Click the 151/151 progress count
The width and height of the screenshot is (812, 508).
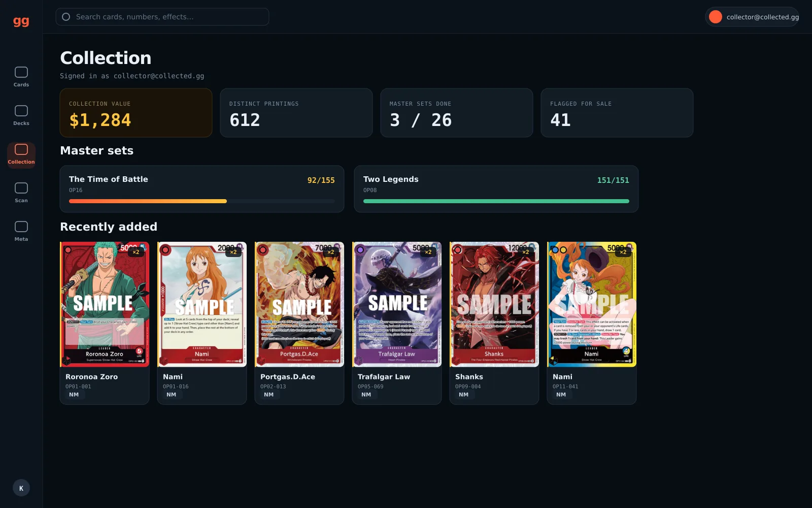coord(614,180)
